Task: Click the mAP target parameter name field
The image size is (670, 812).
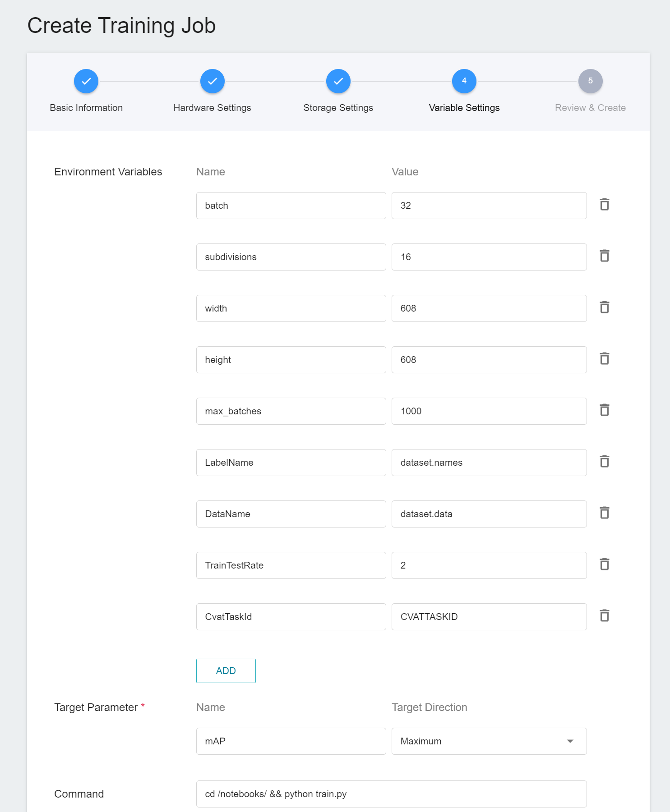Action: 291,741
